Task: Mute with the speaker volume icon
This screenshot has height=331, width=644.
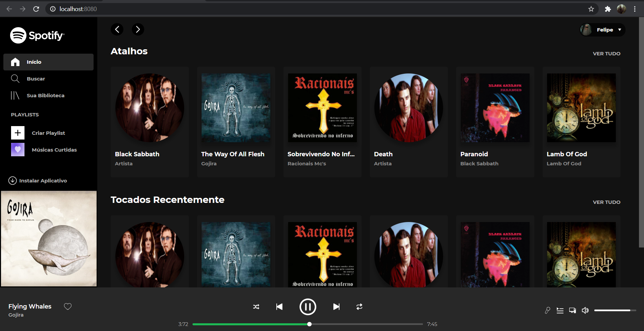Action: (x=585, y=311)
